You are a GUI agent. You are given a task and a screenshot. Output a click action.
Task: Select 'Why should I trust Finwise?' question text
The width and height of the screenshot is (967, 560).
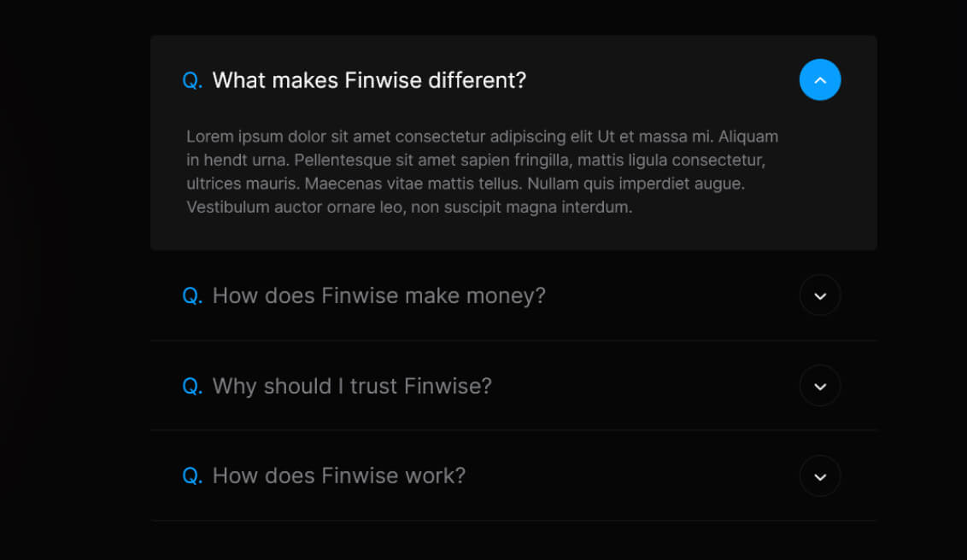click(352, 386)
